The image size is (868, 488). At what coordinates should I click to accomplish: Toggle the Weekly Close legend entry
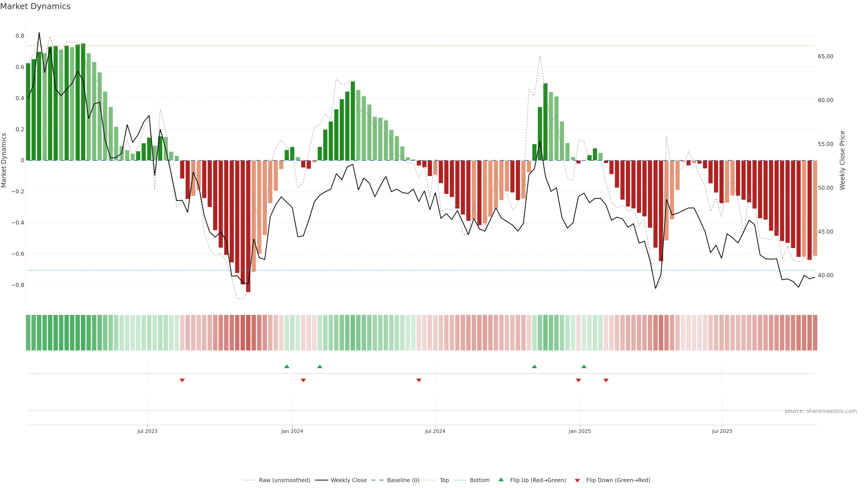tap(348, 480)
